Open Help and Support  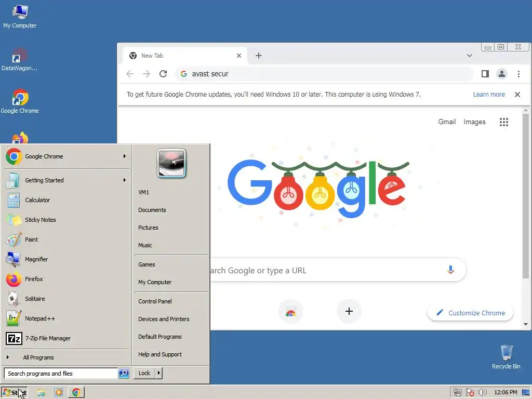click(171, 354)
